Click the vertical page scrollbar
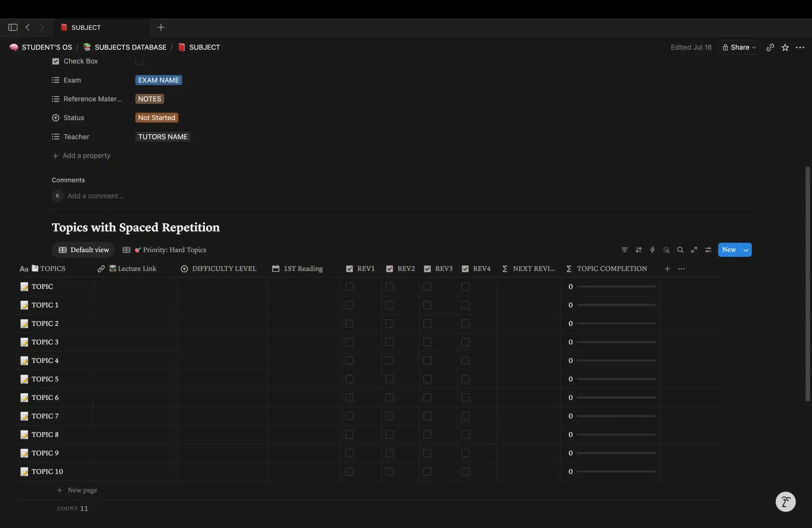This screenshot has width=812, height=528. pyautogui.click(x=808, y=284)
